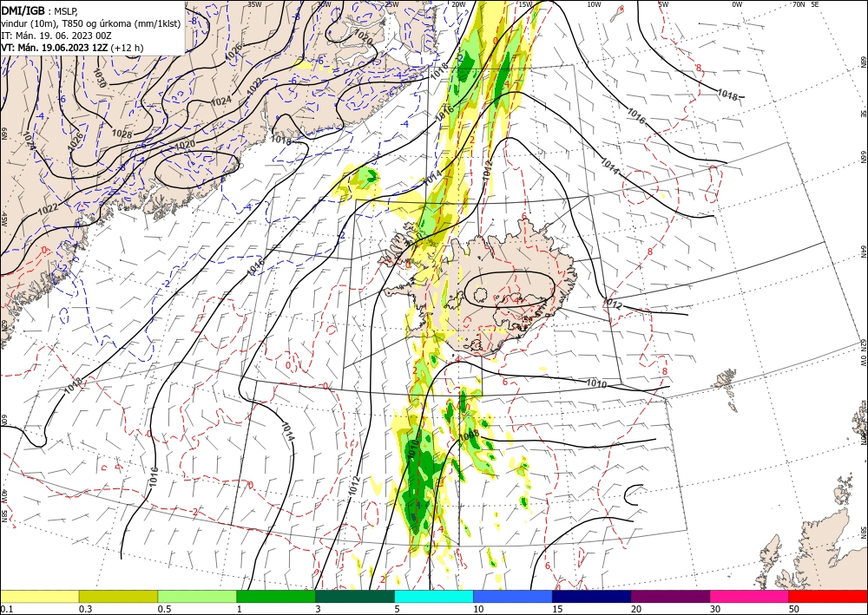Select the pink 30–50 mm legend swatch

[x=750, y=596]
